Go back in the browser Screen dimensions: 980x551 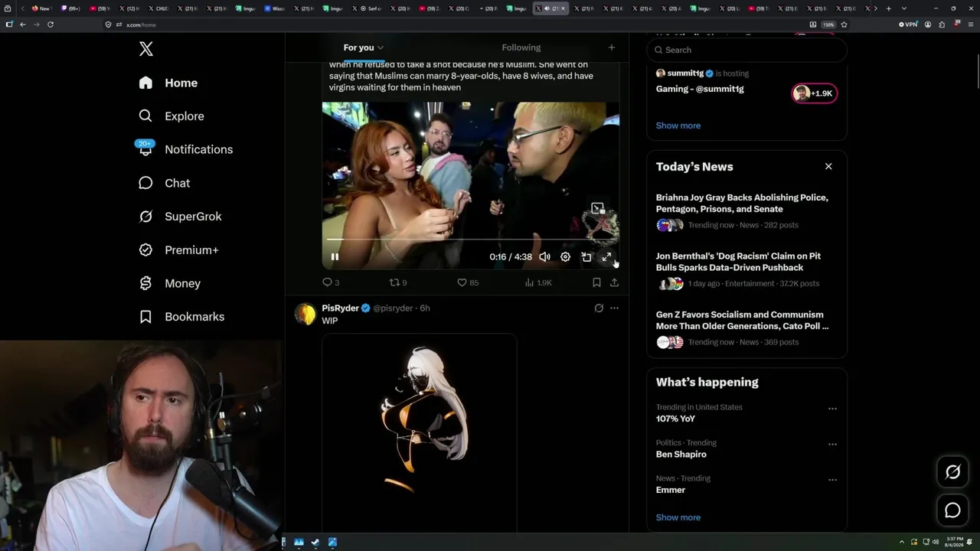pyautogui.click(x=23, y=24)
